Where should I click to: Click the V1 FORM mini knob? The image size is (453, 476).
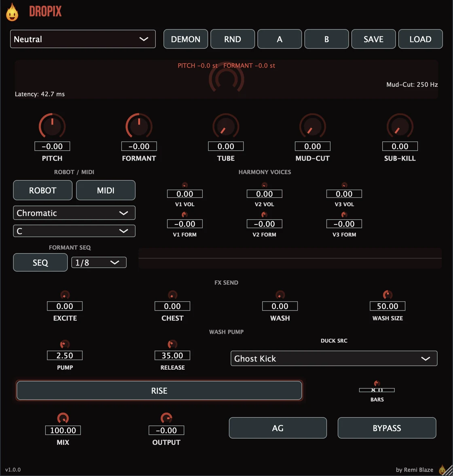click(x=184, y=215)
